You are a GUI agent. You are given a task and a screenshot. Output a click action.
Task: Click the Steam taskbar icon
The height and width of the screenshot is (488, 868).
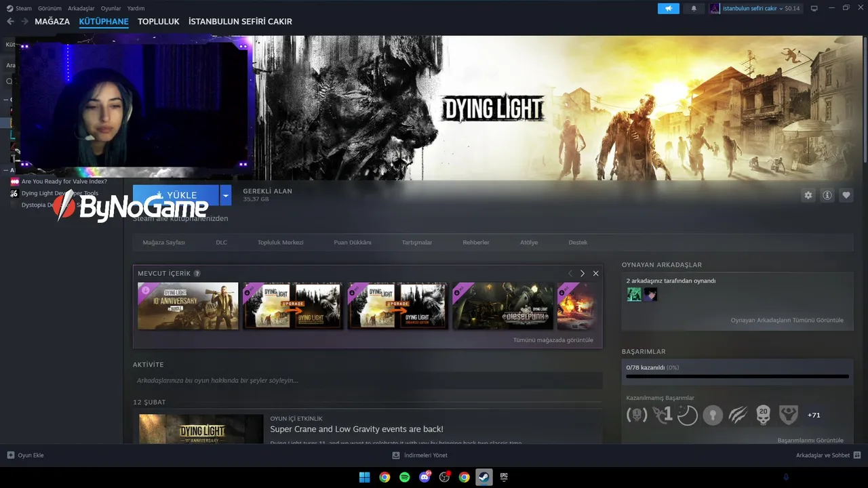pyautogui.click(x=484, y=477)
